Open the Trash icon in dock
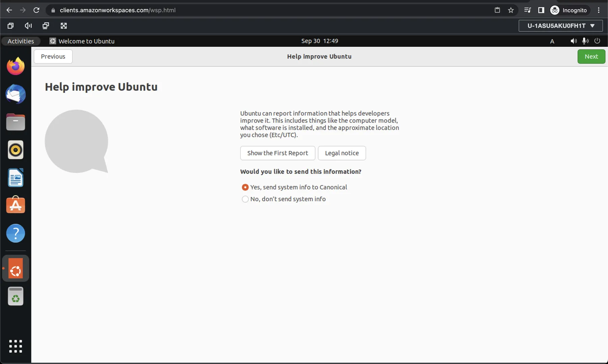Viewport: 608px width, 364px height. point(16,296)
